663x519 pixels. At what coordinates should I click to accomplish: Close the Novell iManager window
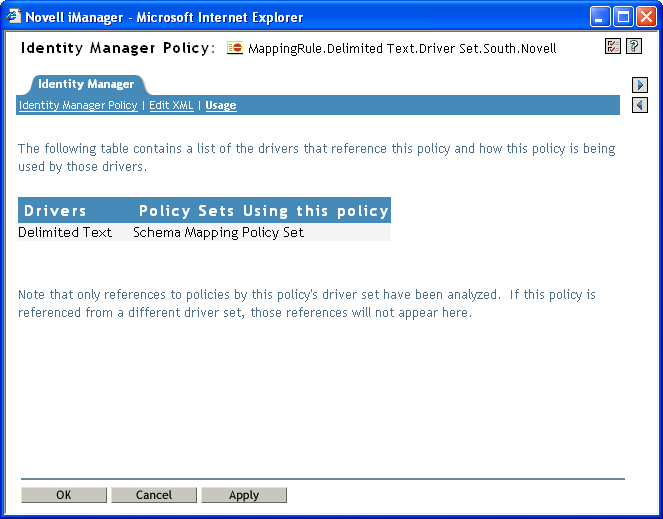pyautogui.click(x=647, y=17)
